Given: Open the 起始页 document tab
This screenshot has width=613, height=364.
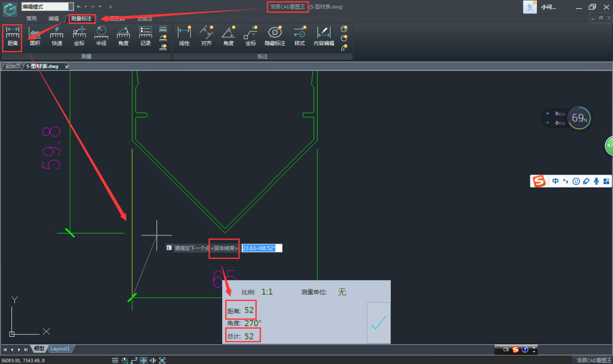Looking at the screenshot, I should (13, 66).
